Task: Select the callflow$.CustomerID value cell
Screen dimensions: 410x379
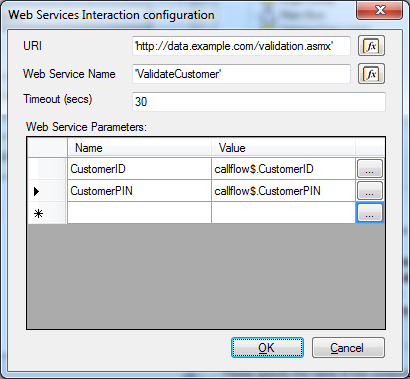Action: (x=283, y=169)
